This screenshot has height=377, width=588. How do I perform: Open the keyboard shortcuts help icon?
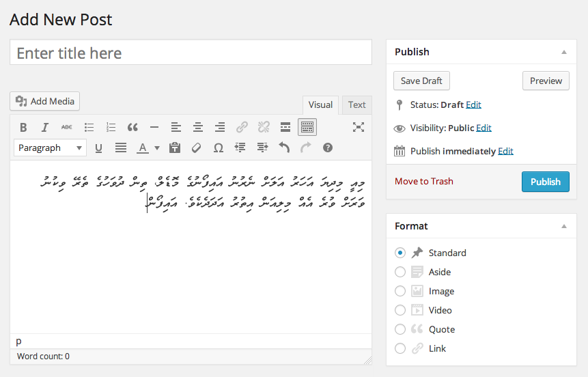(328, 148)
